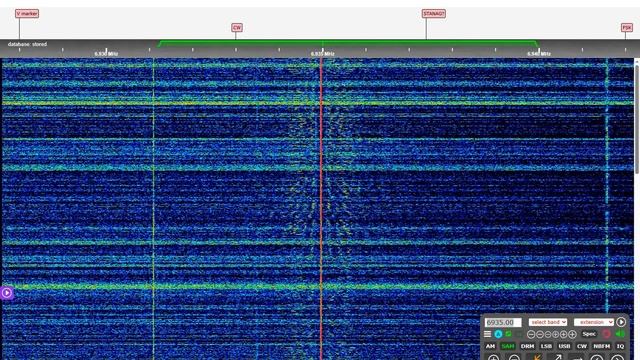The image size is (640, 360).
Task: Toggle the Spec spectrum display button
Action: point(589,334)
